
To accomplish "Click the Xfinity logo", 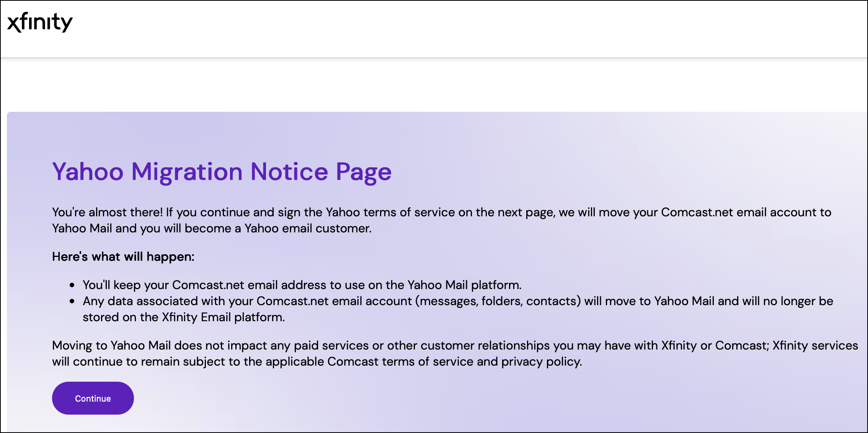I will (40, 22).
